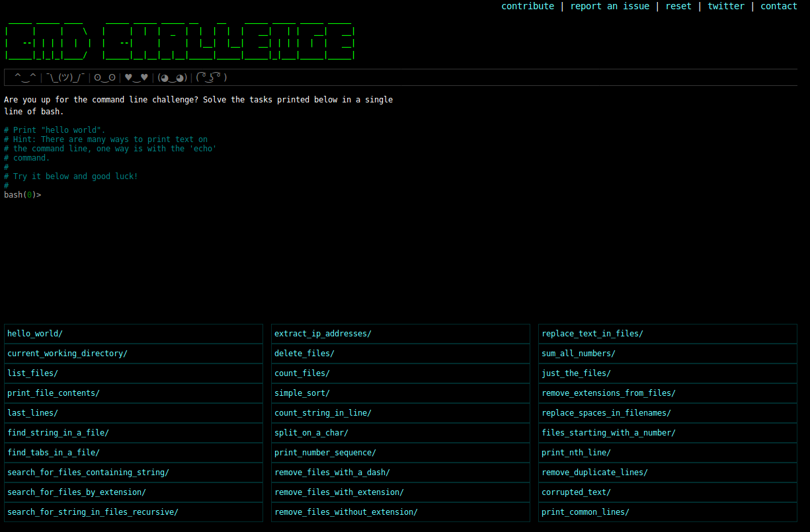Click the round-eyed ʘ‿ʘ emoticon

105,77
